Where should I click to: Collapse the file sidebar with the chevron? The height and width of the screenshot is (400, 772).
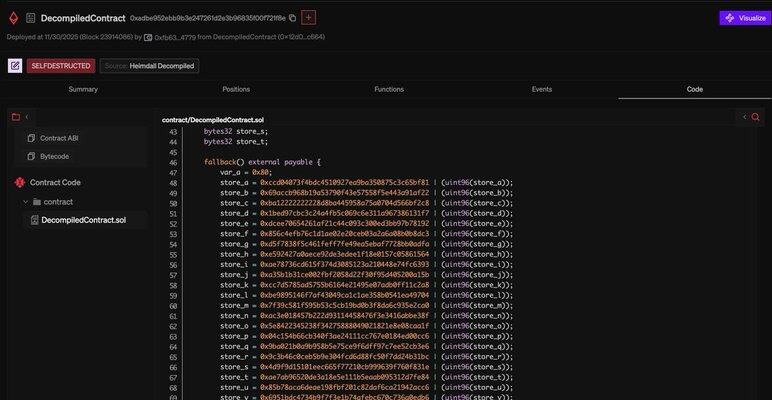tap(27, 117)
